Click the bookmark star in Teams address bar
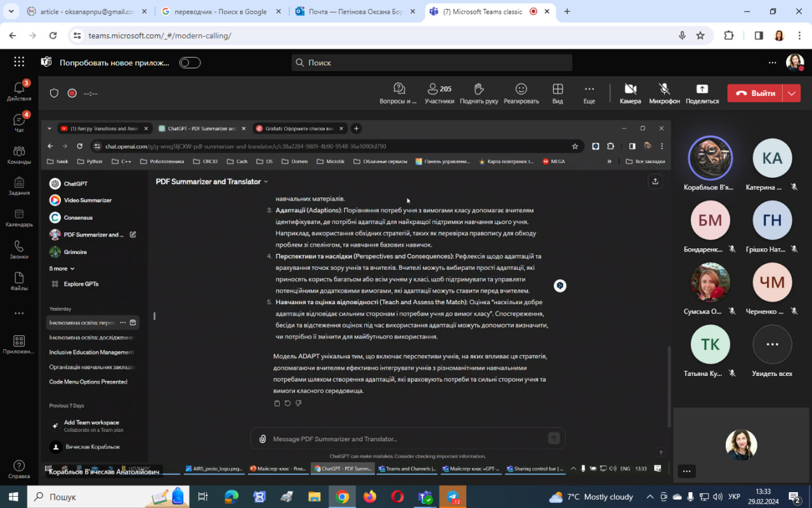Screen dimensions: 812x508 pyautogui.click(x=700, y=36)
